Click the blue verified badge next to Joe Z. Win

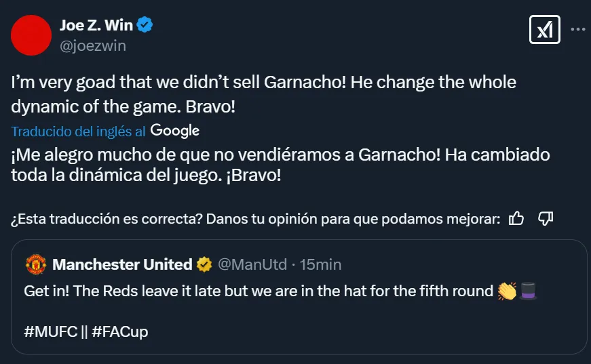(x=145, y=26)
